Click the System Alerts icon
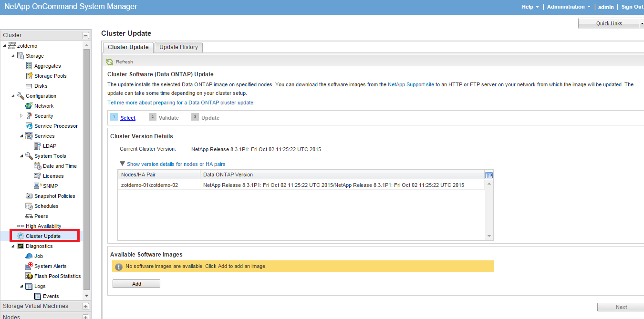The height and width of the screenshot is (319, 644). 29,266
